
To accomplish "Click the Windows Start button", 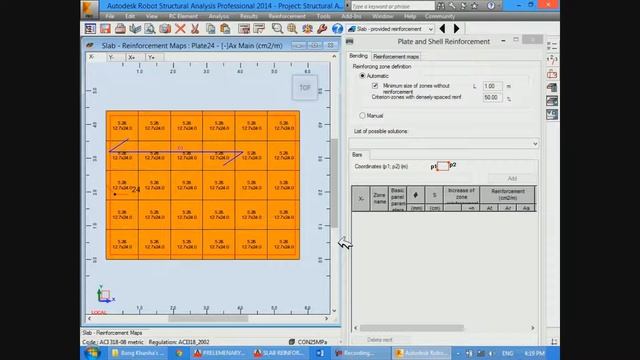I will pos(92,353).
